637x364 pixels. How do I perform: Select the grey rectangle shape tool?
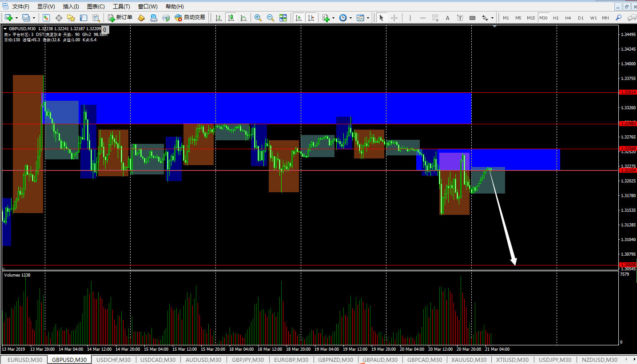pos(472,18)
